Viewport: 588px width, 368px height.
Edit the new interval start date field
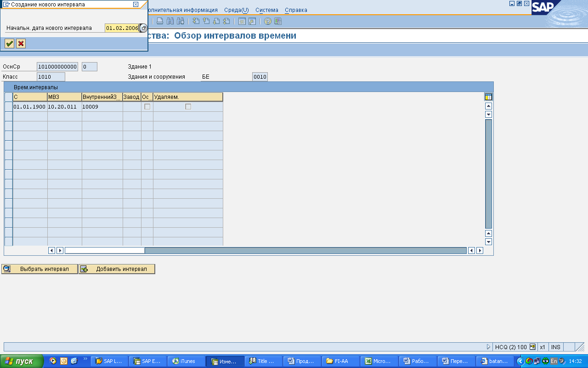click(x=122, y=28)
